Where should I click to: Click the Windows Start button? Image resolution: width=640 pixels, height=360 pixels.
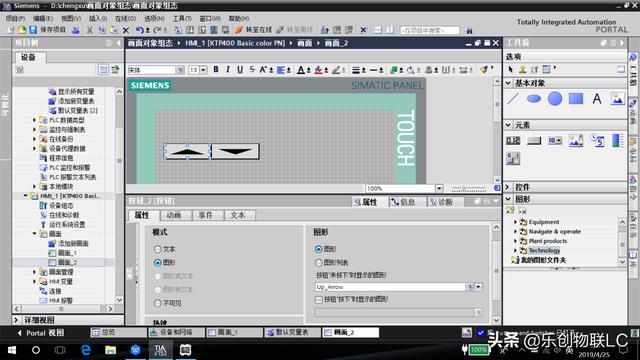(11, 350)
